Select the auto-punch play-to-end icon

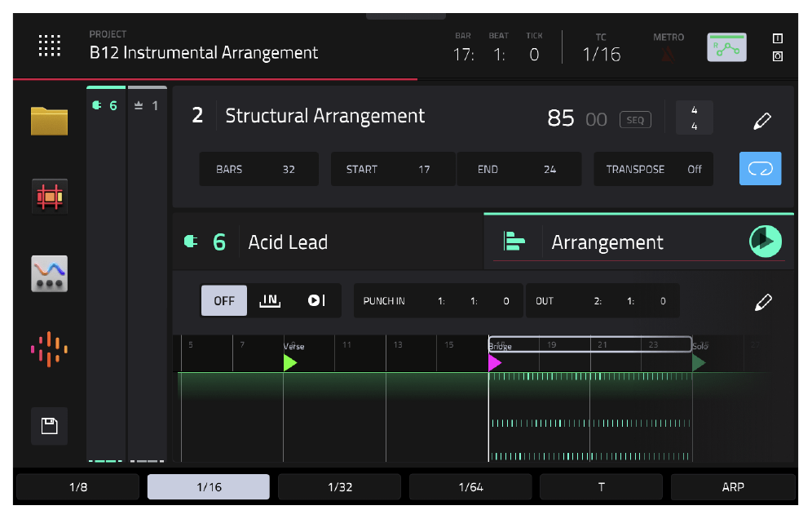(316, 300)
